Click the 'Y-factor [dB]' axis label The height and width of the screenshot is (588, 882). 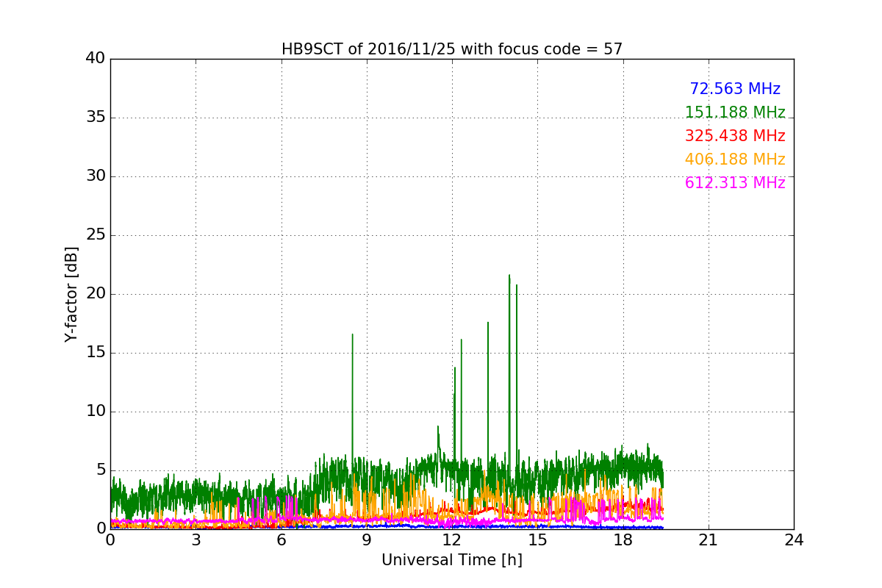(71, 294)
